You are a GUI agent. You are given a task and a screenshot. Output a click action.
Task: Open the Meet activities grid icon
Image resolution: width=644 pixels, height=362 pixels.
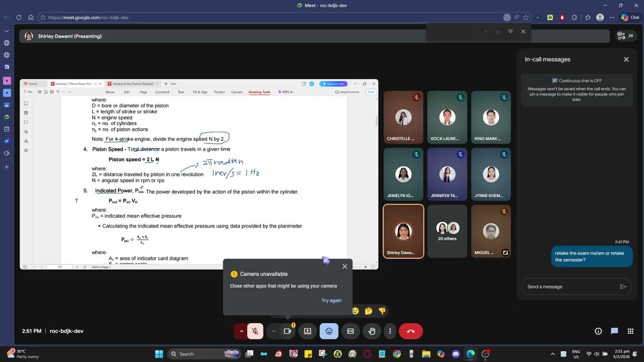pos(630,331)
